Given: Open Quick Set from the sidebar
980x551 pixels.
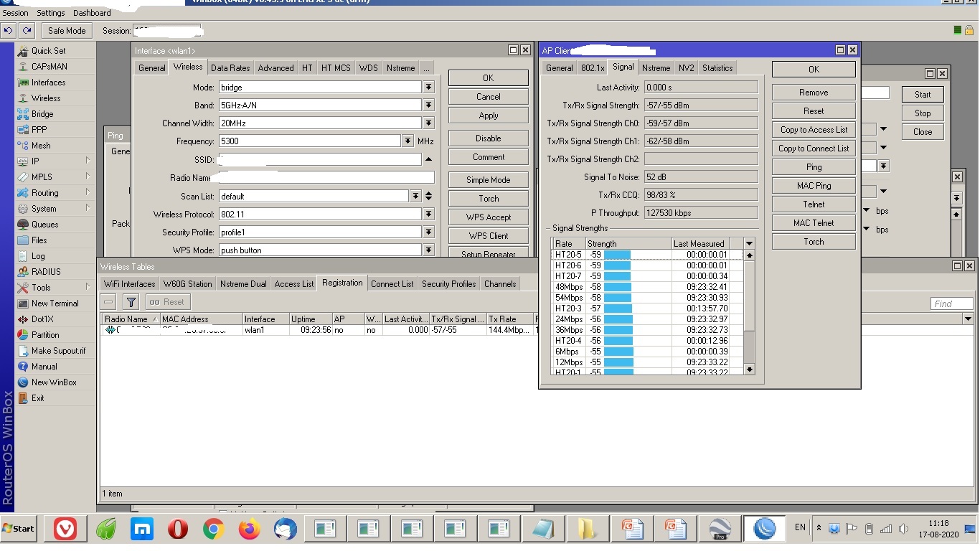Looking at the screenshot, I should pyautogui.click(x=48, y=51).
